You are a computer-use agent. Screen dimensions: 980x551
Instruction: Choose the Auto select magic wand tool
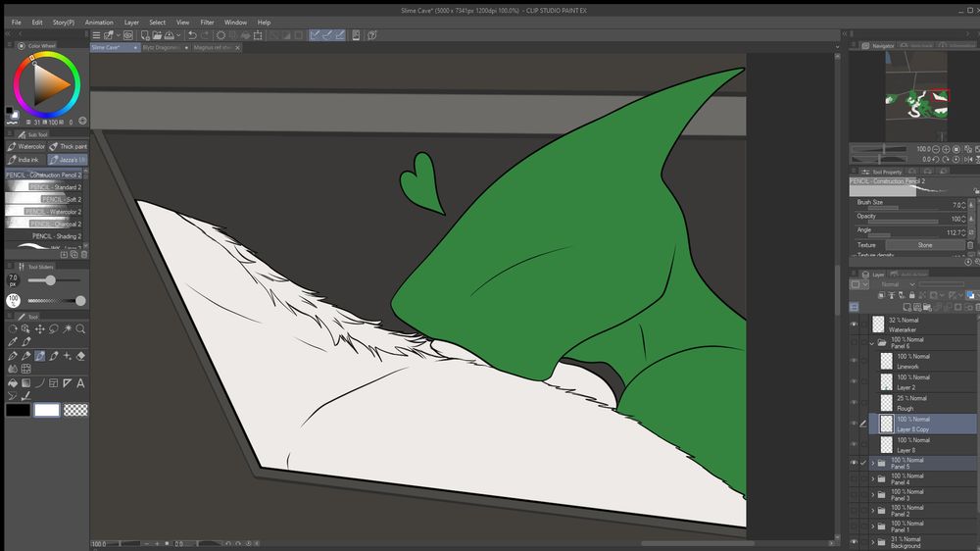pyautogui.click(x=67, y=329)
